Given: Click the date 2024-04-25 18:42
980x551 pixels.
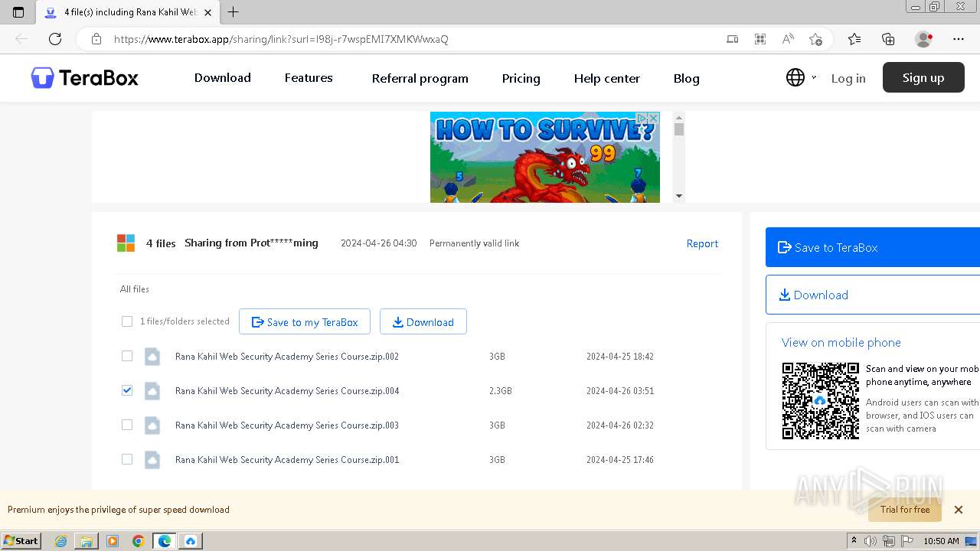Looking at the screenshot, I should 620,357.
